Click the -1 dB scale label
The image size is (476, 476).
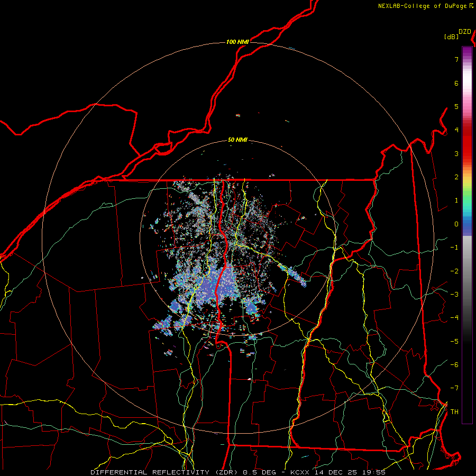[x=454, y=248]
